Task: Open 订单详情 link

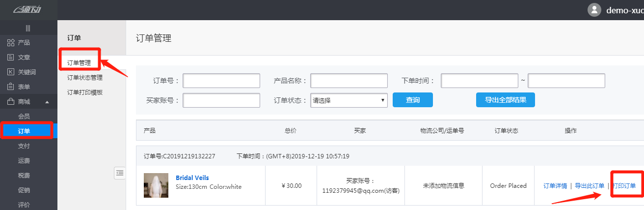Action: [x=555, y=185]
